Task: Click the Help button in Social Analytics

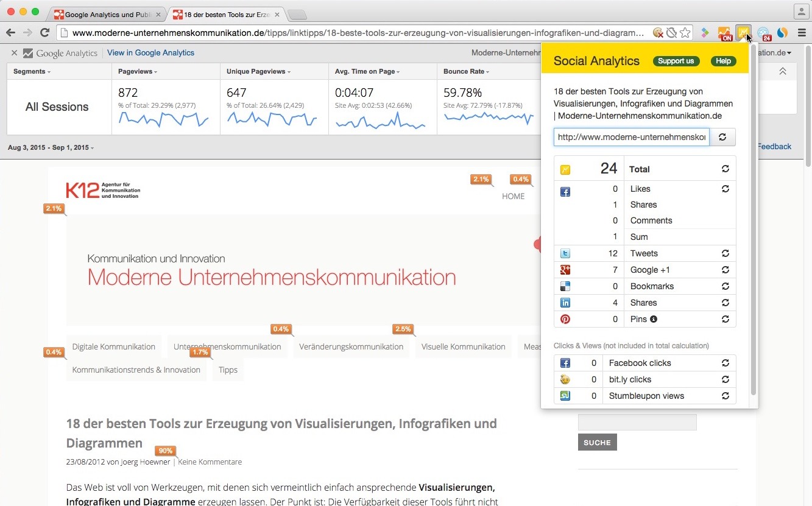Action: pyautogui.click(x=723, y=61)
